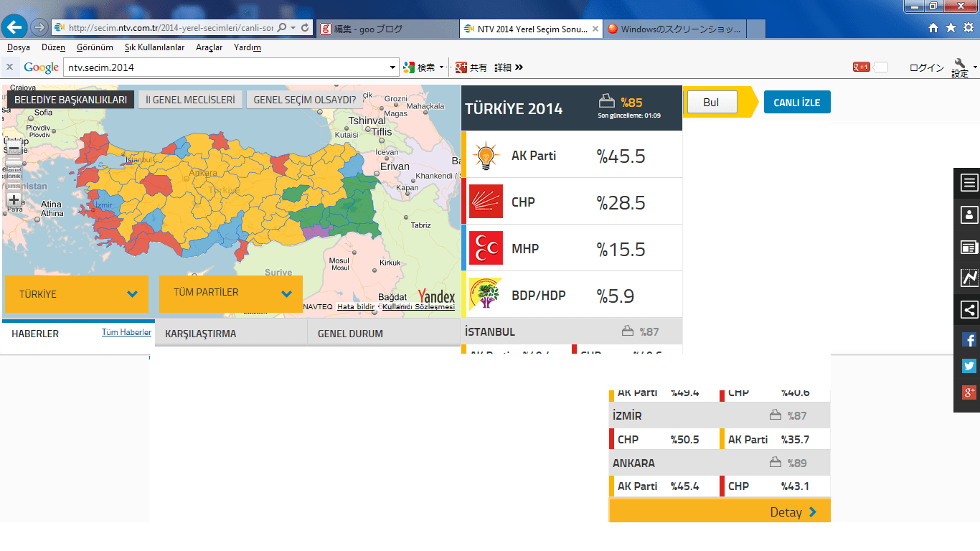Open the TÜM PARTİLER party dropdown
This screenshot has width=980, height=551.
(230, 293)
